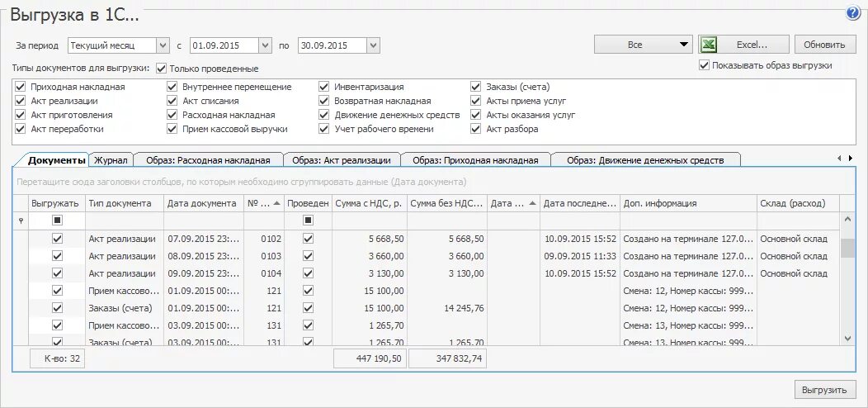Uncheck 'Движение денежных средств' checkbox
The width and height of the screenshot is (868, 408).
(323, 115)
